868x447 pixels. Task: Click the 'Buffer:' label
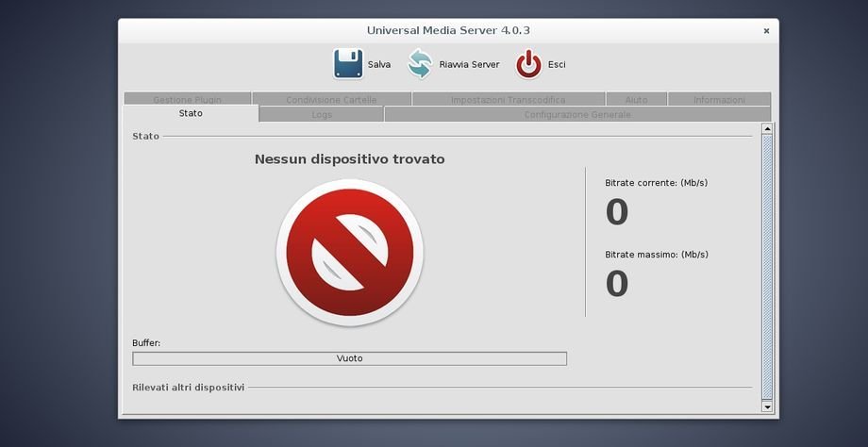pyautogui.click(x=146, y=343)
